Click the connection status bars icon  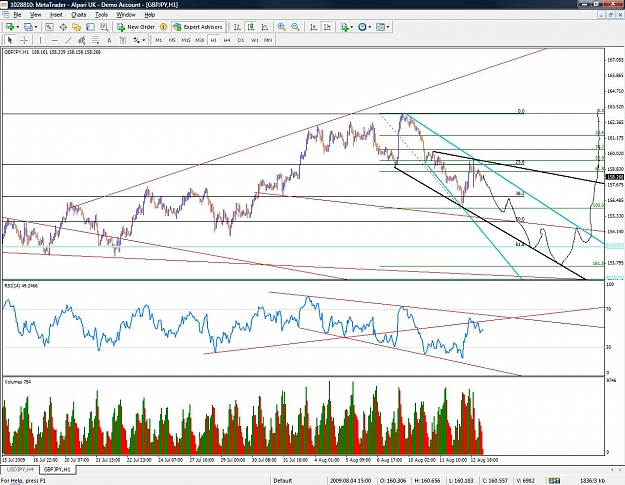tap(554, 481)
